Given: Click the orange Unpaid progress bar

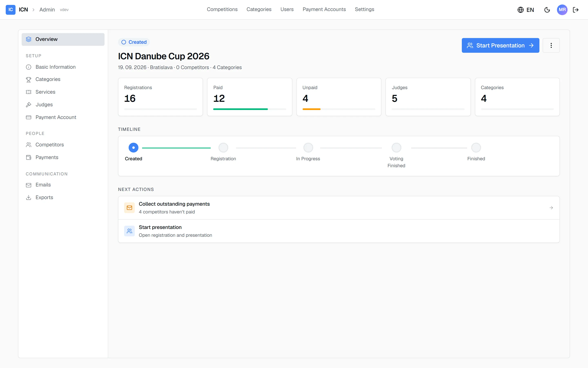Looking at the screenshot, I should point(311,109).
